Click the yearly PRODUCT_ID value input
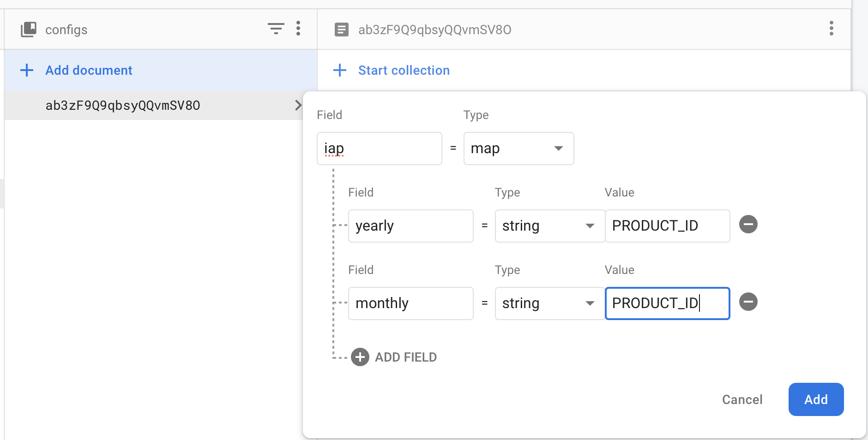 coord(668,226)
